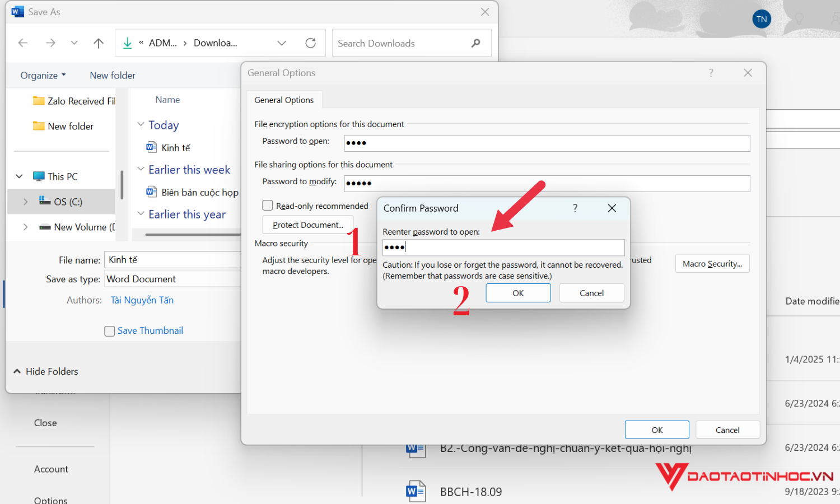Screen dimensions: 840x504
Task: Click the author Tài Nguyễn Tấn
Action: tap(142, 300)
